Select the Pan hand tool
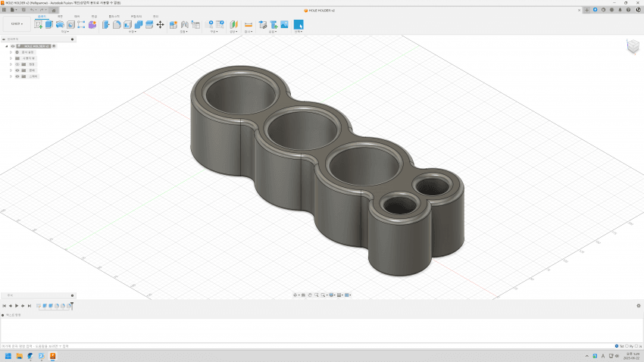Screen dimensions: 644x362 coord(310,295)
